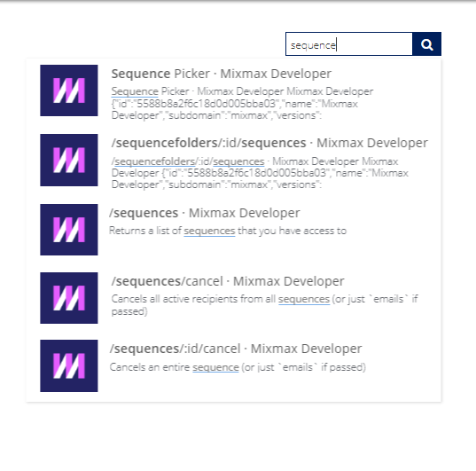The height and width of the screenshot is (471, 476).
Task: Click the Mixmax logo beside /sequences/:id/cancel result
Action: pyautogui.click(x=69, y=365)
